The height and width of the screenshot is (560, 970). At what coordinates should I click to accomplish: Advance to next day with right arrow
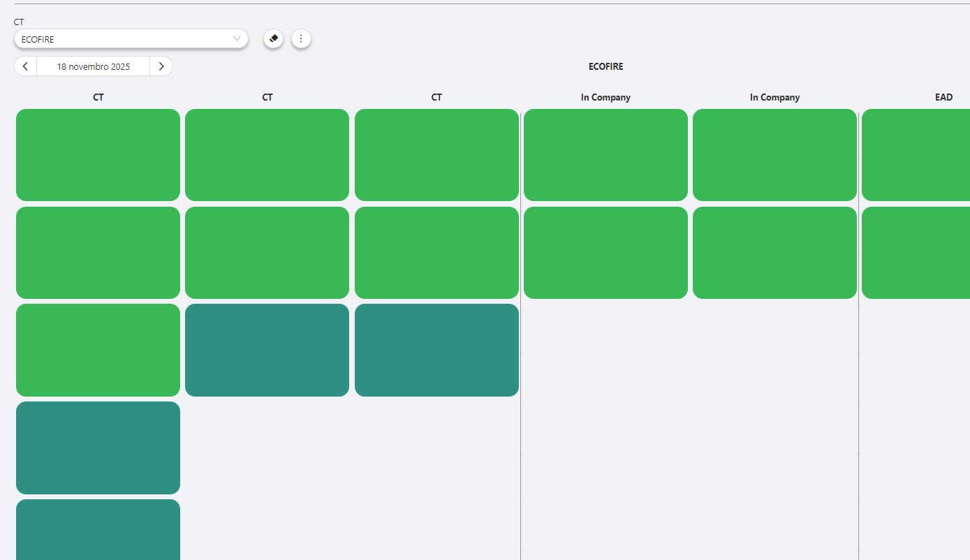pyautogui.click(x=161, y=66)
